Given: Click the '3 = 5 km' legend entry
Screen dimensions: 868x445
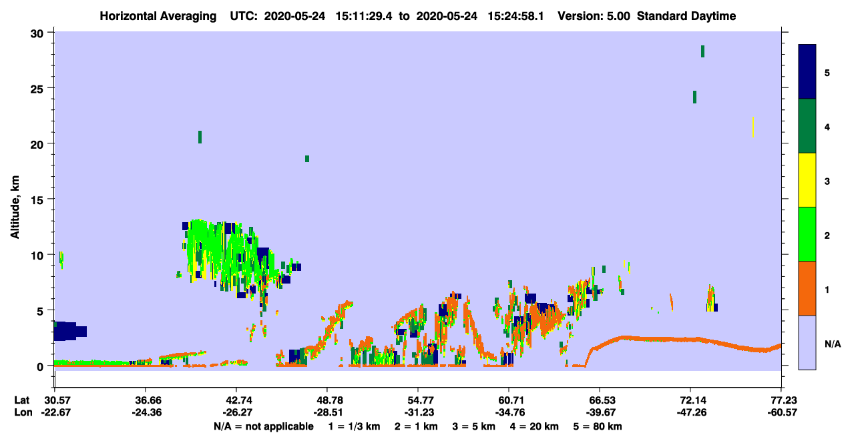Looking at the screenshot, I should [473, 426].
